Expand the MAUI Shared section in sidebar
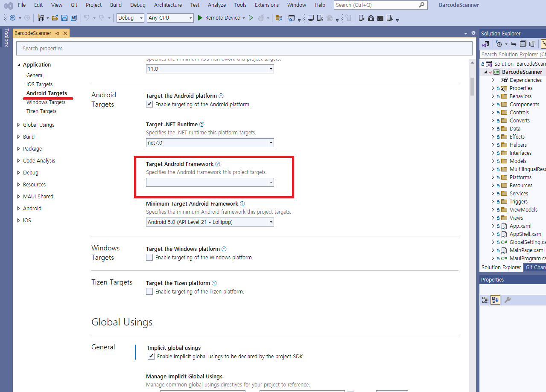This screenshot has width=546, height=392. coord(18,197)
